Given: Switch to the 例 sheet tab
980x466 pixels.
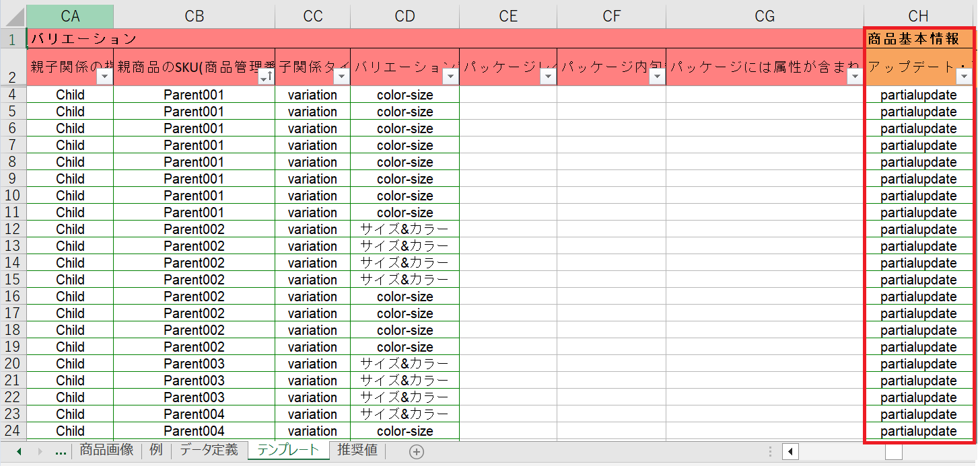Looking at the screenshot, I should [156, 450].
